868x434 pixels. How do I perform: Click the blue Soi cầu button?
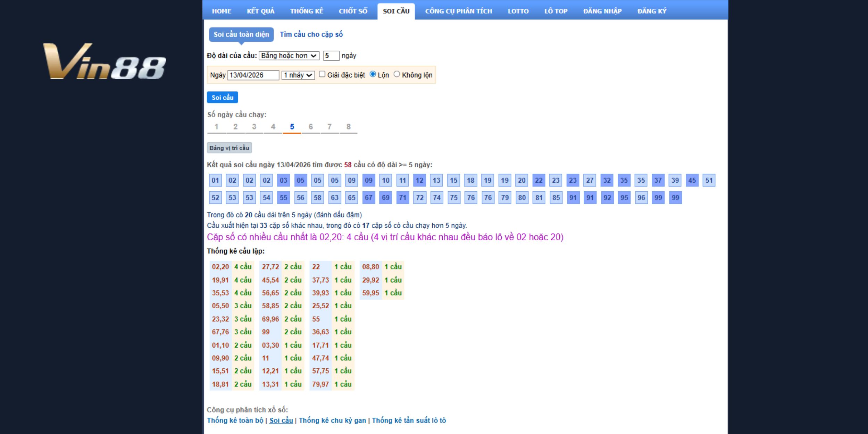pos(222,97)
